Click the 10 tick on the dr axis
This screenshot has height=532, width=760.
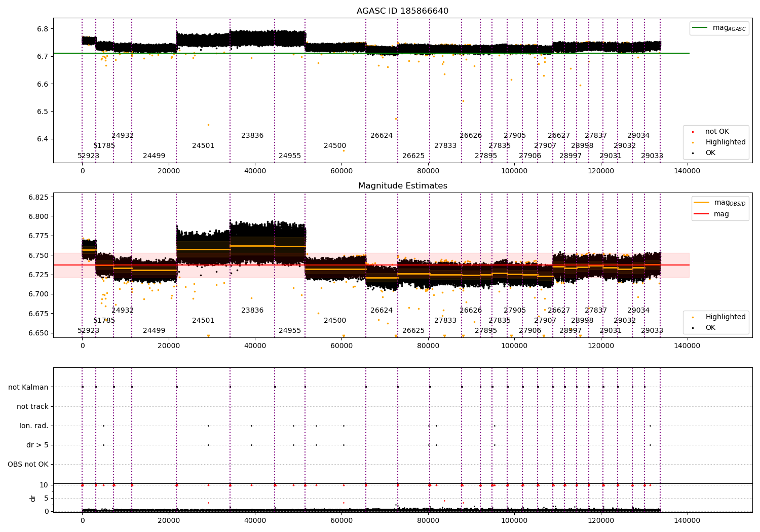pyautogui.click(x=44, y=485)
